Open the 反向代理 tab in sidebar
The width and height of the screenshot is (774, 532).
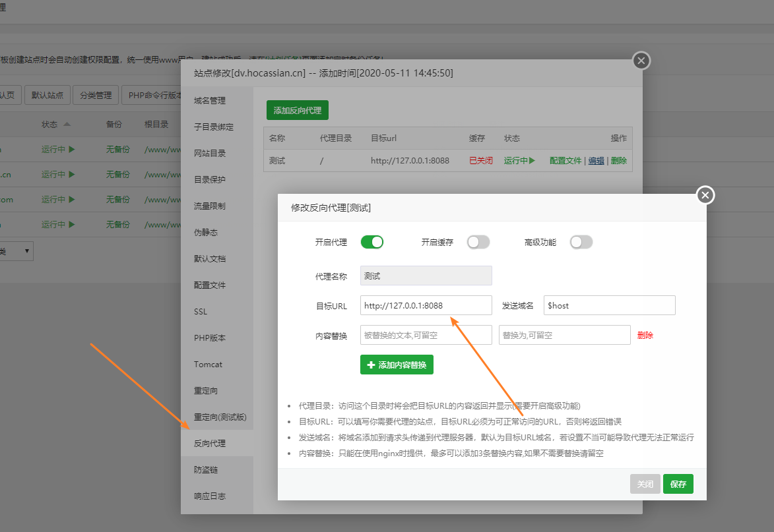[210, 443]
